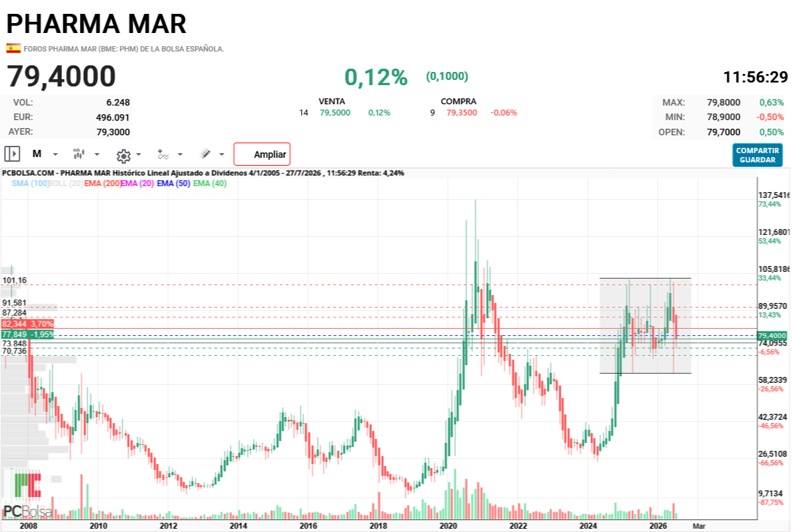Click the 2008 year on time axis
This screenshot has width=792, height=532.
(28, 526)
